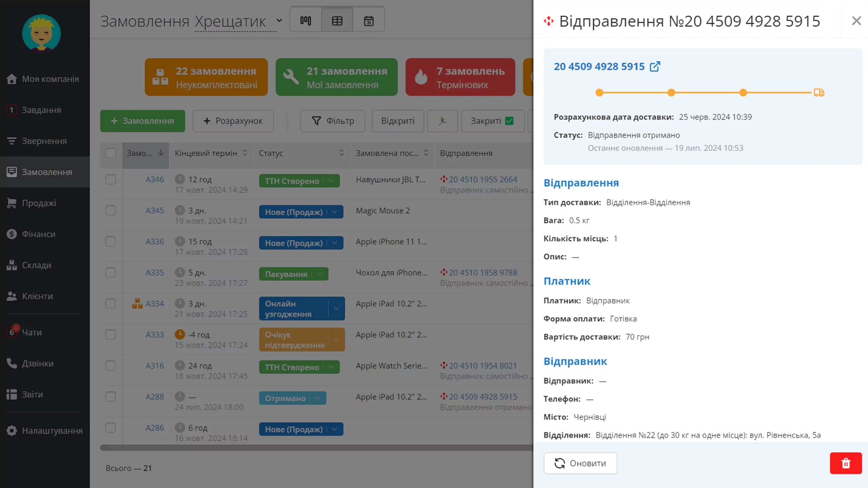The height and width of the screenshot is (488, 868).
Task: Open the calendar view
Action: (369, 21)
